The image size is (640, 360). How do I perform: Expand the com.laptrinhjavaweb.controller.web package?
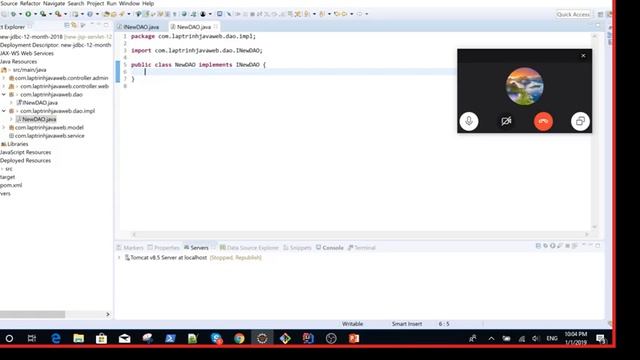4,86
